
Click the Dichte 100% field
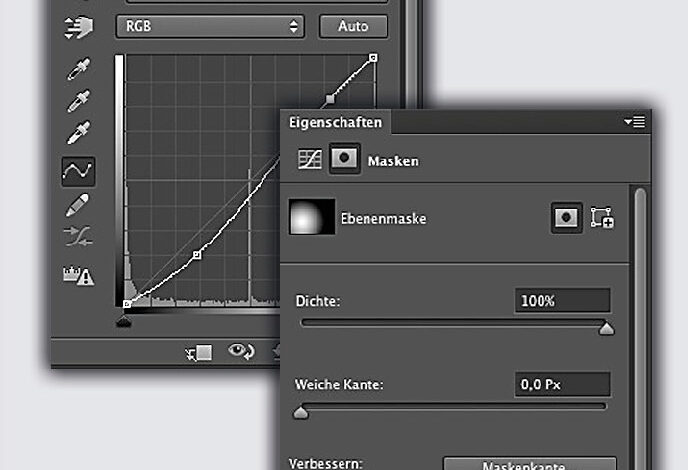click(562, 301)
